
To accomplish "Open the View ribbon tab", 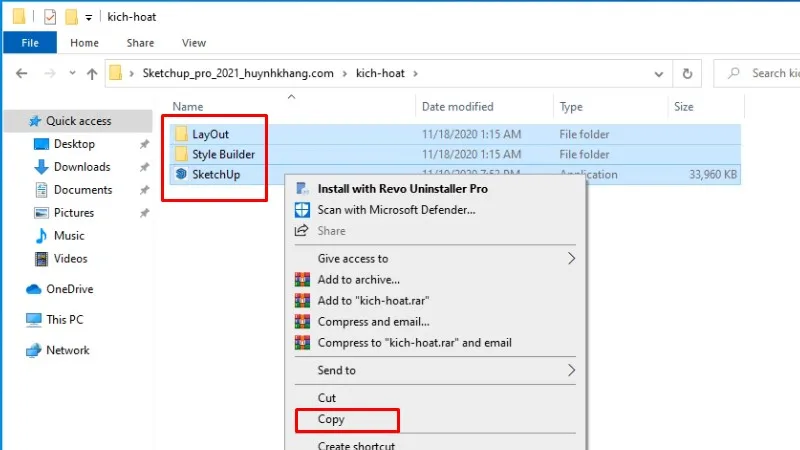I will pyautogui.click(x=194, y=43).
